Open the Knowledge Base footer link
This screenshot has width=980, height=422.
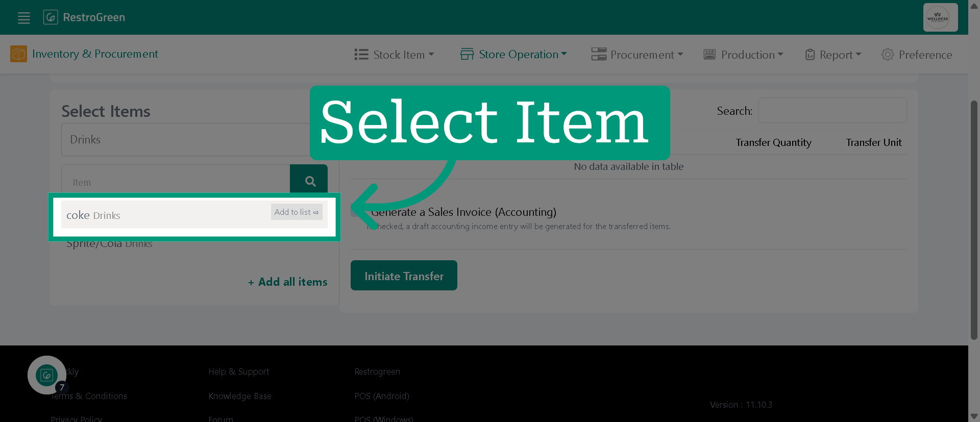(x=240, y=396)
